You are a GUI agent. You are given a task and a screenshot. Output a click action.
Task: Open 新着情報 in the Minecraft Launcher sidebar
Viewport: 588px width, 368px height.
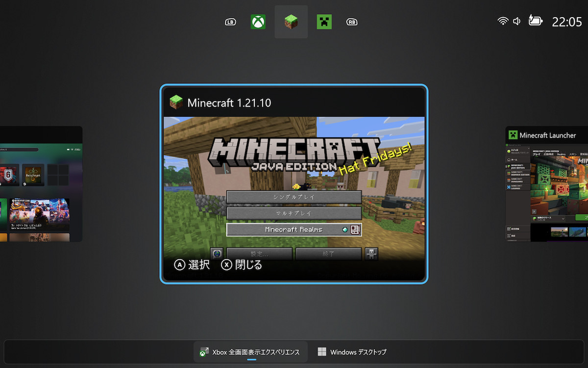pos(518,229)
